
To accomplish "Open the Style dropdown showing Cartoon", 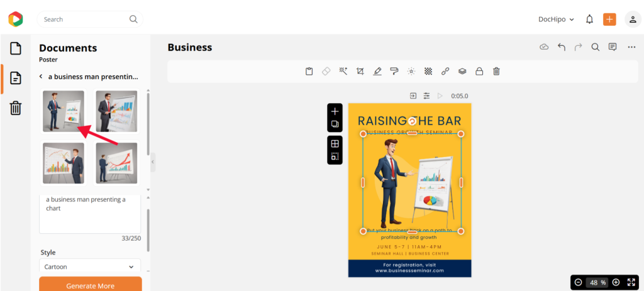I will [x=90, y=266].
